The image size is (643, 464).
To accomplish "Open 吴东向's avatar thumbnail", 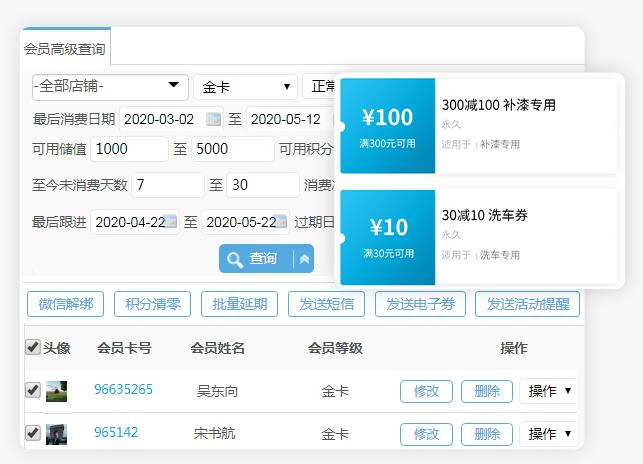I will (56, 391).
